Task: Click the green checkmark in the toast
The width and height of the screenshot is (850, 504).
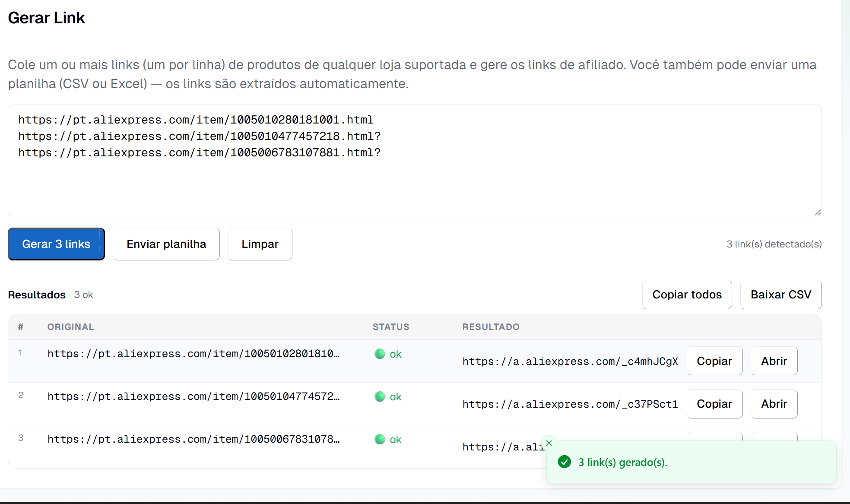Action: click(x=565, y=462)
